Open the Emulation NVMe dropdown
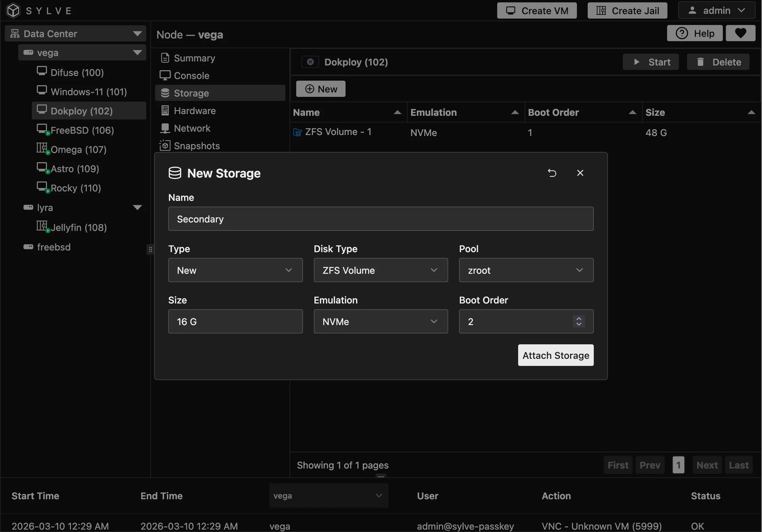762x532 pixels. coord(381,321)
